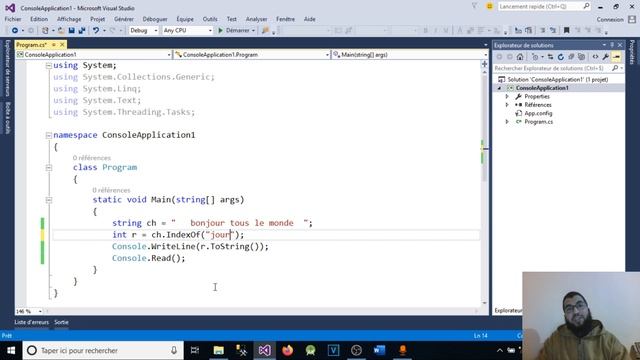
Task: Collapse the namespace ConsoleApplication1 block
Action: click(49, 135)
